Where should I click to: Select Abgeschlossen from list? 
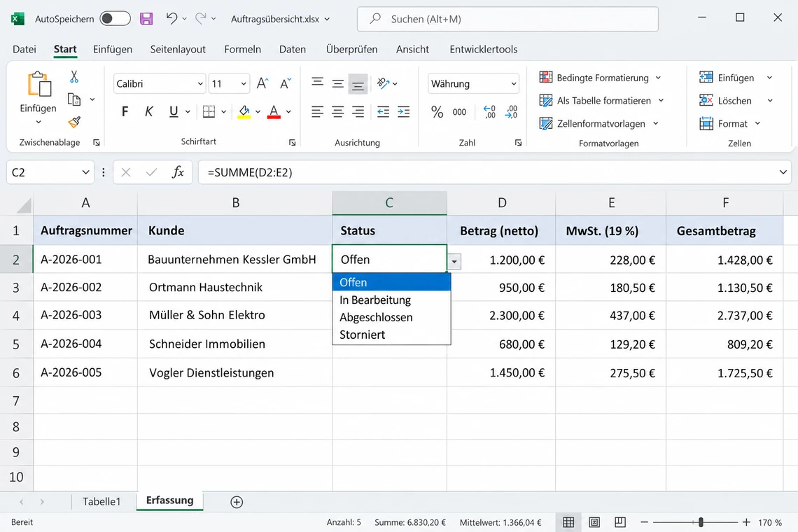click(x=391, y=317)
